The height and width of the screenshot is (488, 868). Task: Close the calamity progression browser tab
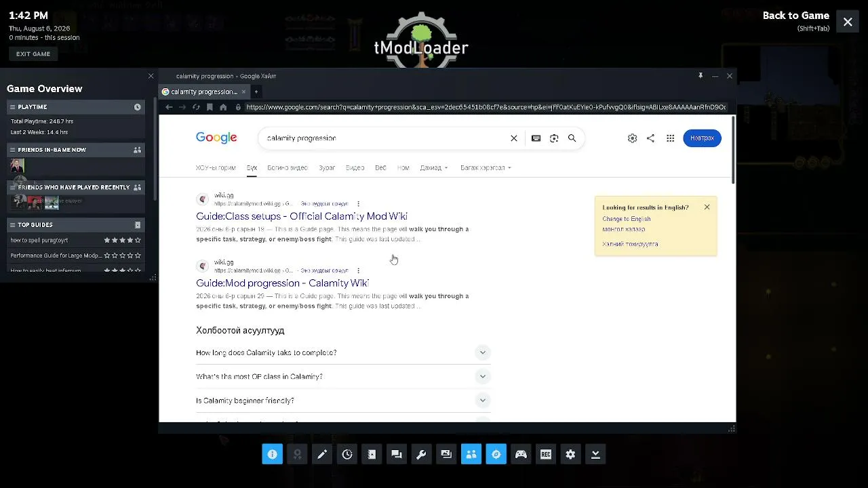(243, 91)
